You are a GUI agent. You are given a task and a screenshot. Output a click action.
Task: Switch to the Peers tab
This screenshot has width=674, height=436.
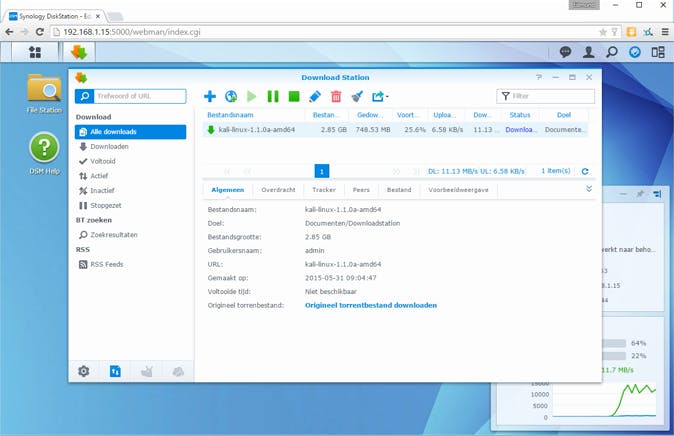coord(361,190)
